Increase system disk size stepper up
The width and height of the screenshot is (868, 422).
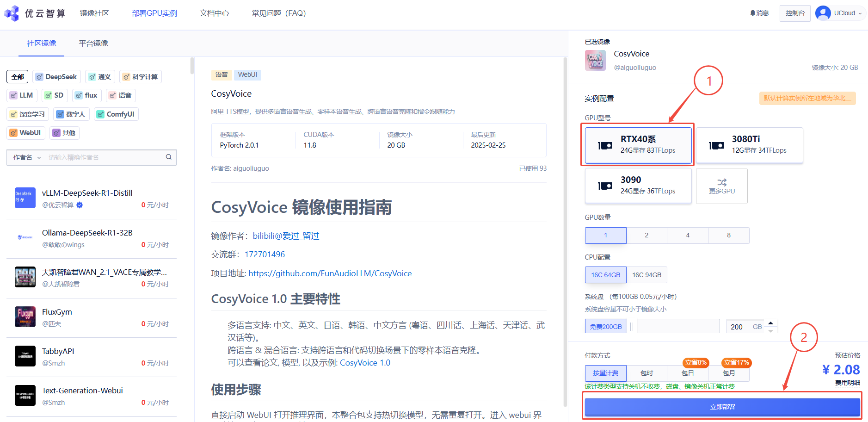coord(770,323)
